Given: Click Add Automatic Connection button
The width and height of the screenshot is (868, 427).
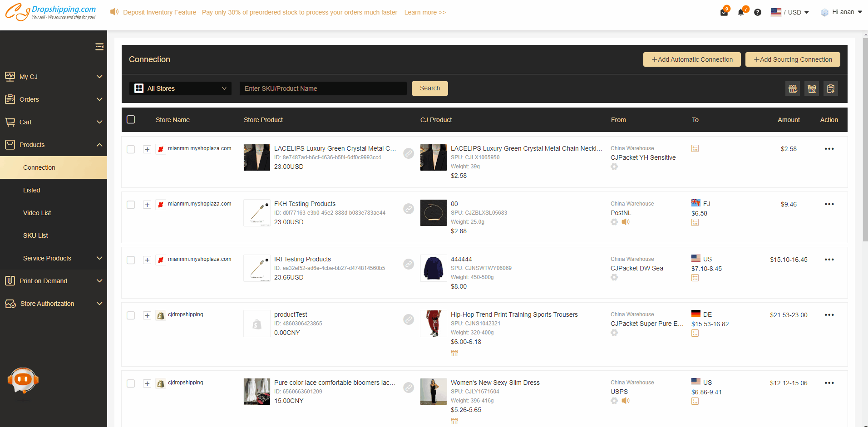Looking at the screenshot, I should 692,59.
